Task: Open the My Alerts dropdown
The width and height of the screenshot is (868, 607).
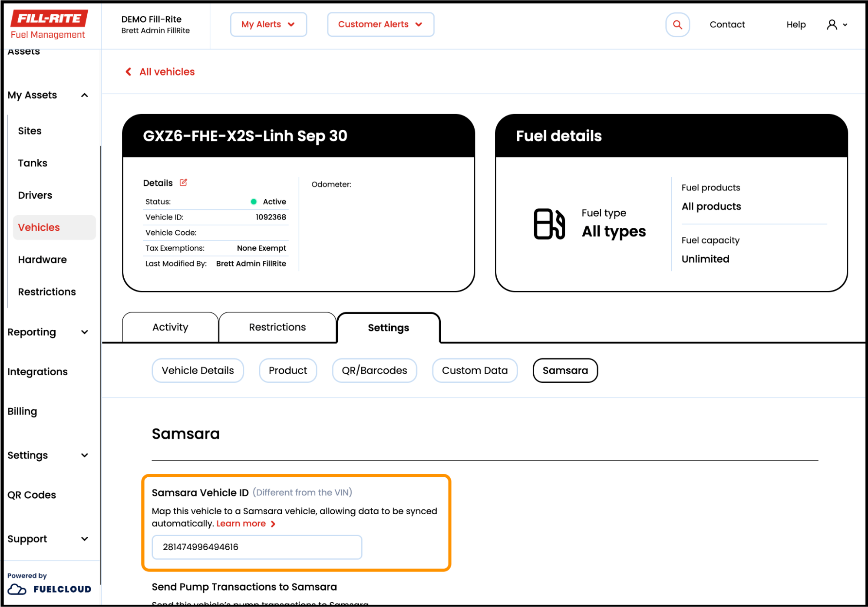Action: click(268, 25)
